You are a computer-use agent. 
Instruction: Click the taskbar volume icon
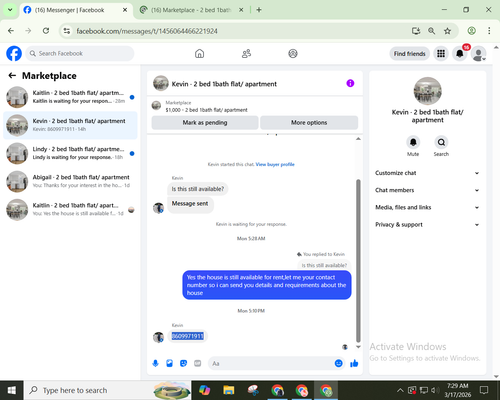tap(435, 390)
